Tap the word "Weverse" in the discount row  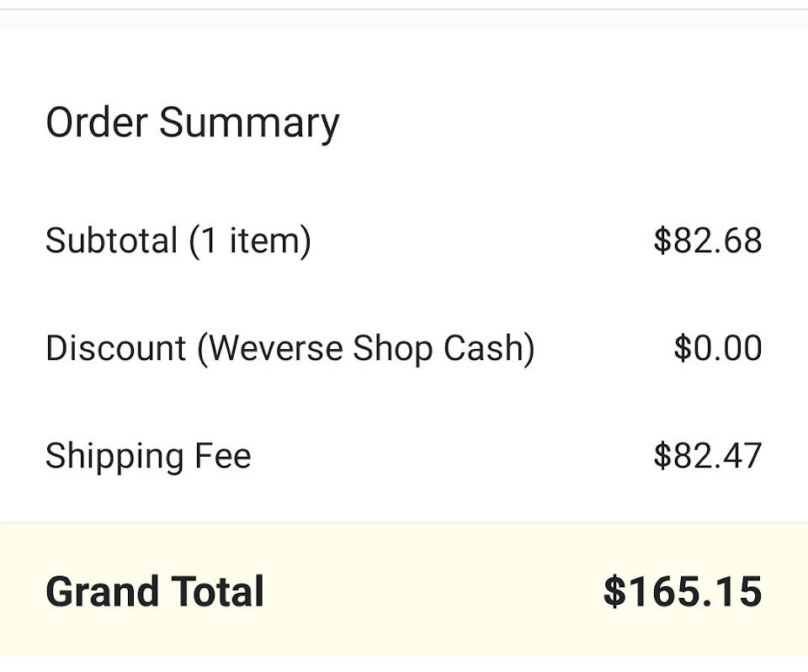click(276, 348)
